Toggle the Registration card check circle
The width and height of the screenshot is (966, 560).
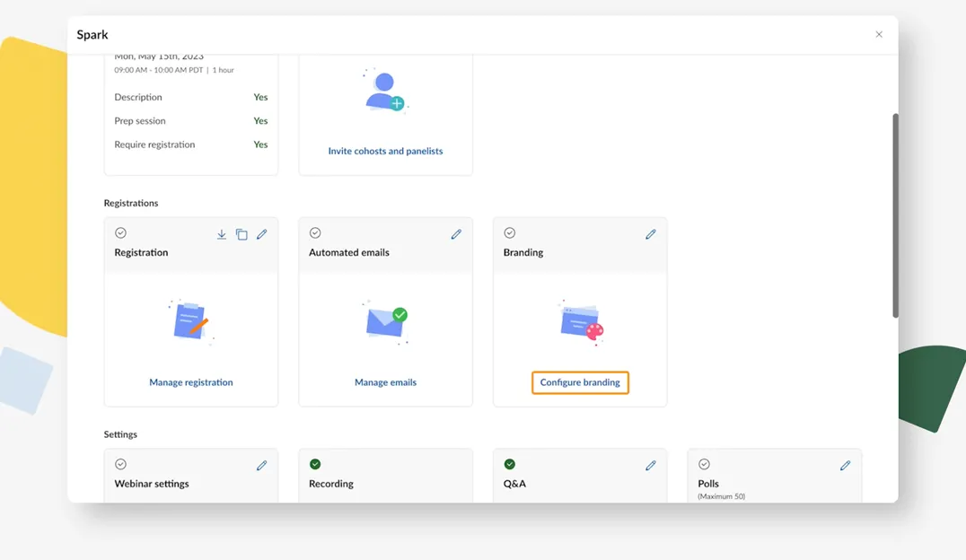point(120,233)
